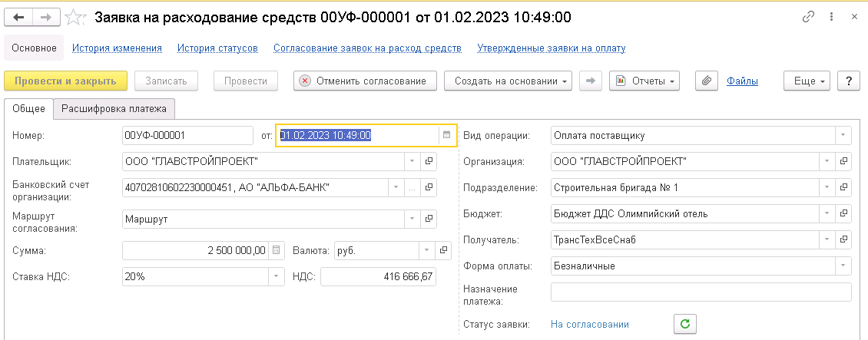Expand the Валюта dropdown
Screen dimensions: 868x340
[426, 250]
